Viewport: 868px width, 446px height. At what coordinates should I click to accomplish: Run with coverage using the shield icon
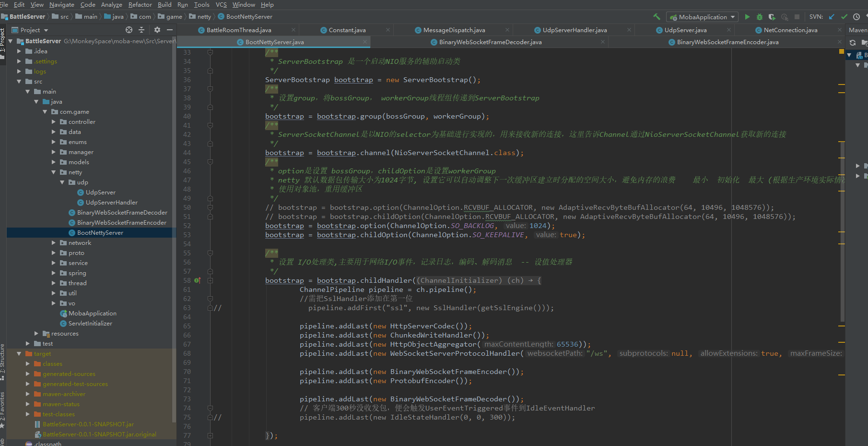click(x=772, y=17)
